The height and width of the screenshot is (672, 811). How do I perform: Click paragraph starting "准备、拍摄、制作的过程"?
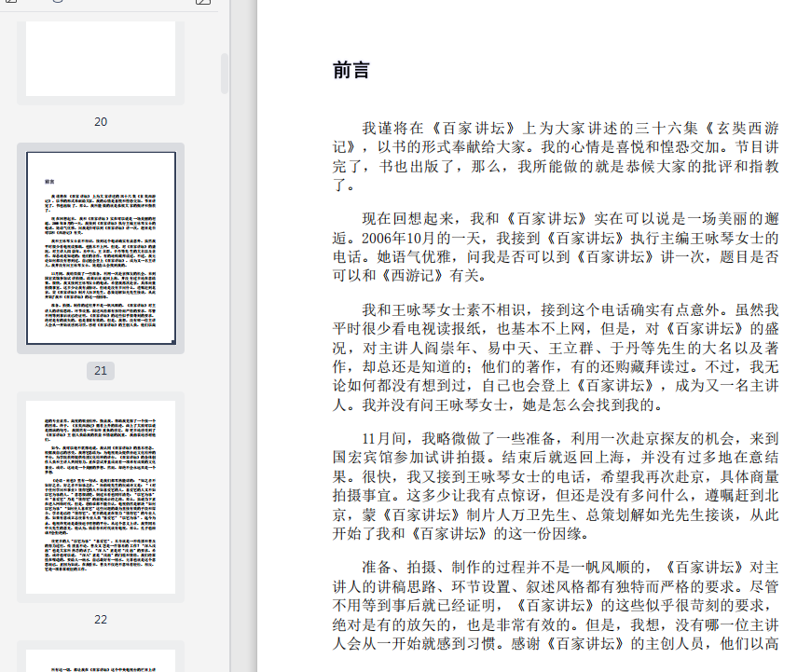pos(556,605)
